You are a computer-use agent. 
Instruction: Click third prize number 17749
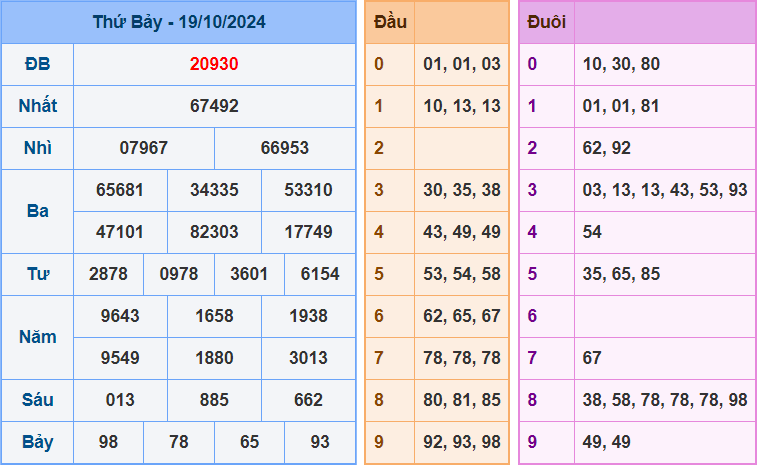308,232
